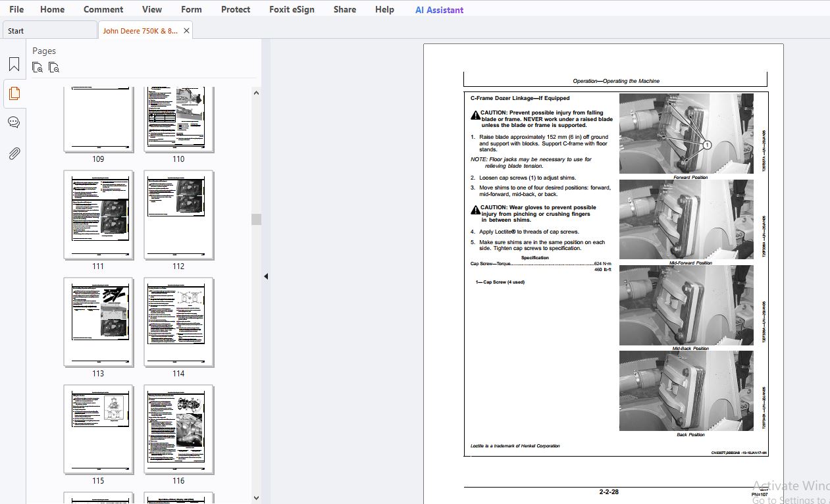Click the 'Forward Position' caption
This screenshot has height=504, width=830.
(690, 178)
